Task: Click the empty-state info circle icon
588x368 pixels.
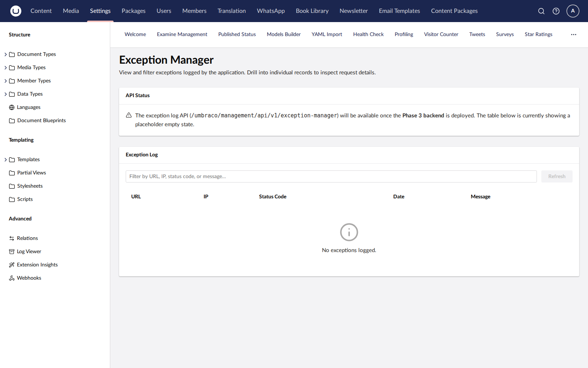Action: click(349, 232)
